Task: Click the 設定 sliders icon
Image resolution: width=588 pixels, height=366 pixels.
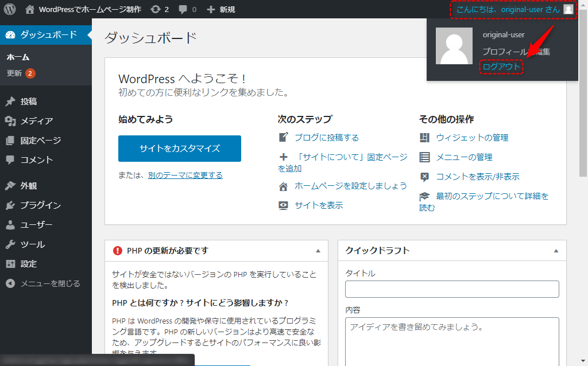Action: coord(10,264)
